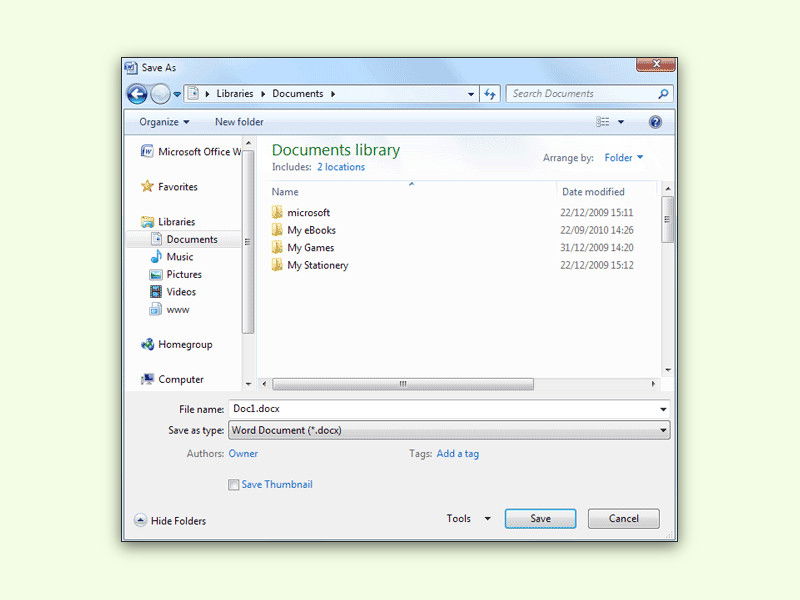Select the My eBooks folder icon
The image size is (800, 600).
[x=277, y=230]
